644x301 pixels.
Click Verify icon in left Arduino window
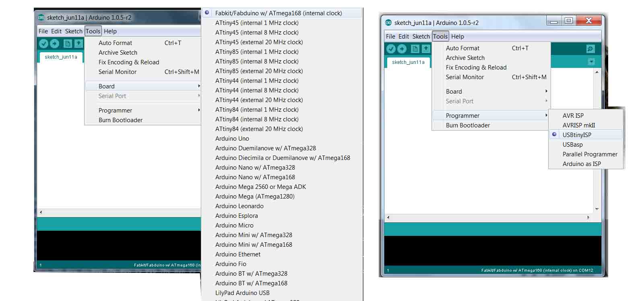[43, 43]
